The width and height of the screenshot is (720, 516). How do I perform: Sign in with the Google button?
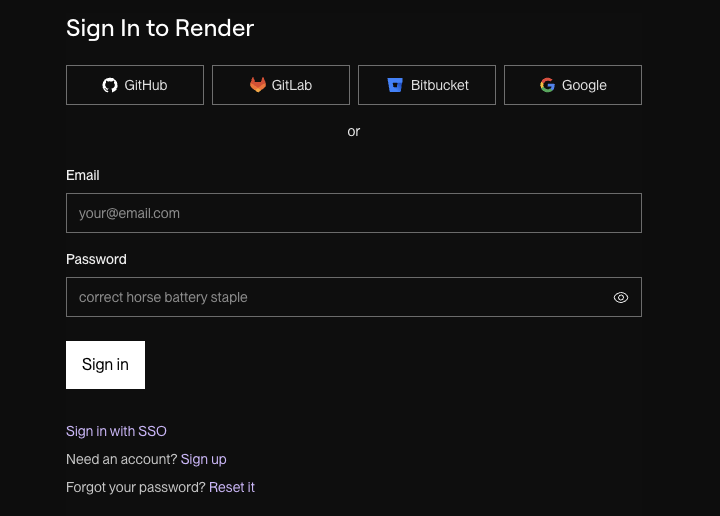pos(573,85)
